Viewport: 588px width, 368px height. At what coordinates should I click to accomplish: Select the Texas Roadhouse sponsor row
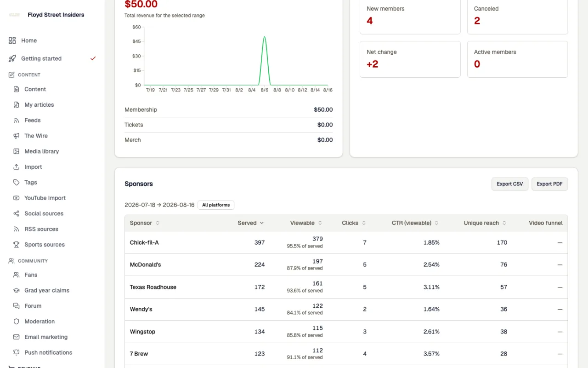click(346, 287)
